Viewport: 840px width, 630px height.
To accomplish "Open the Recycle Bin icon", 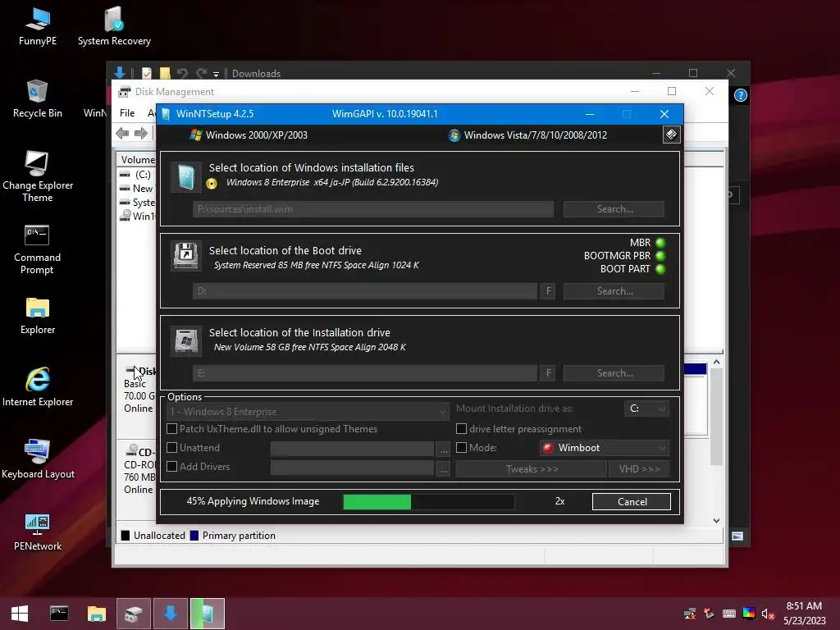I will [x=38, y=99].
